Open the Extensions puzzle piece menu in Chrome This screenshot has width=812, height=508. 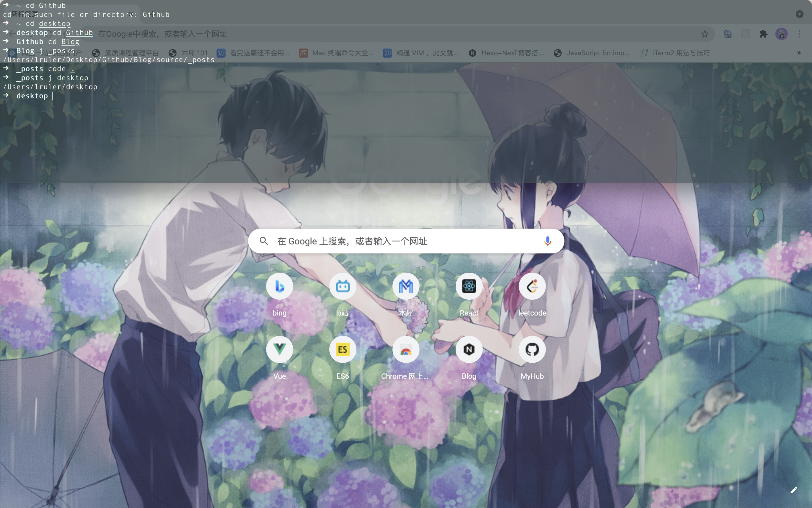click(763, 34)
